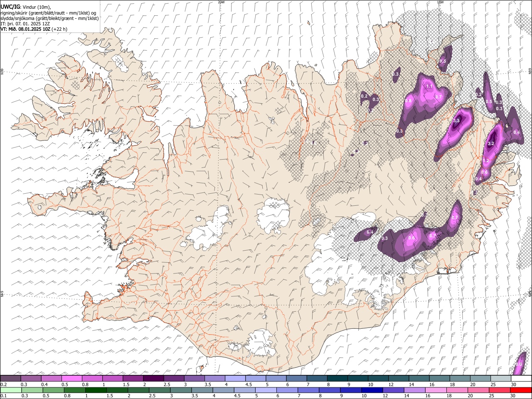This screenshot has width=532, height=399.
Task: Pick the orchid 0.4 snow legend swatch
Action: click(52, 378)
